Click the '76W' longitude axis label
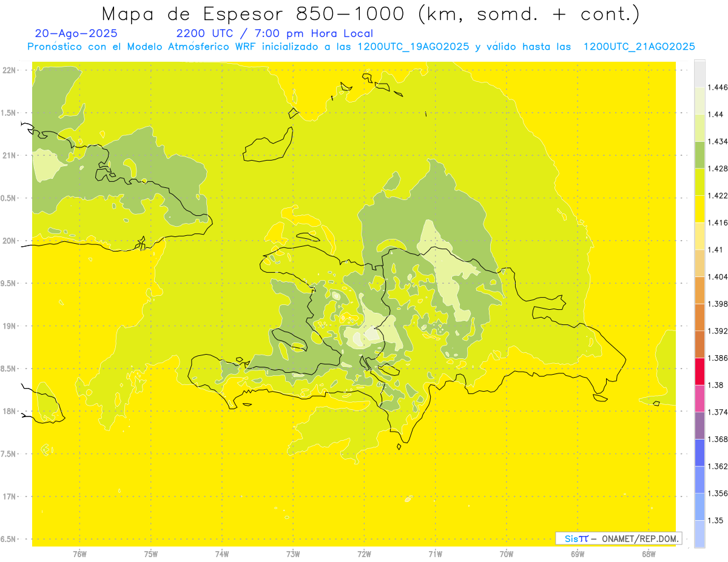Image resolution: width=728 pixels, height=562 pixels. pos(79,554)
